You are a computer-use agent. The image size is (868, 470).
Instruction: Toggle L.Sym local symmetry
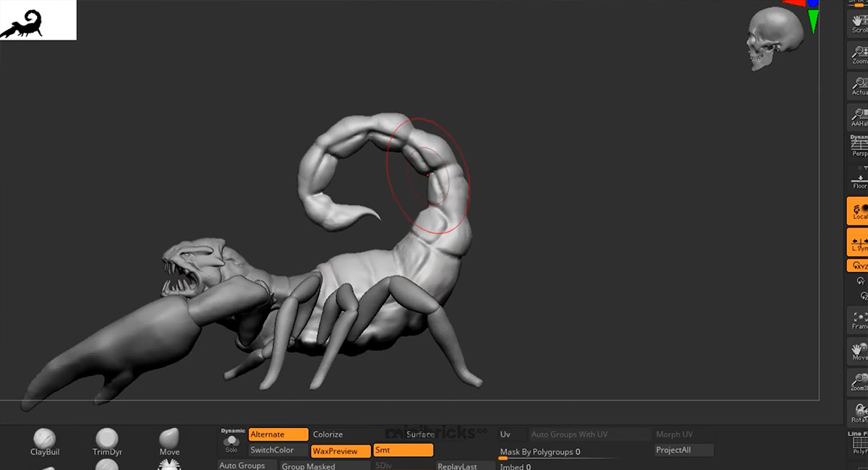pos(859,242)
